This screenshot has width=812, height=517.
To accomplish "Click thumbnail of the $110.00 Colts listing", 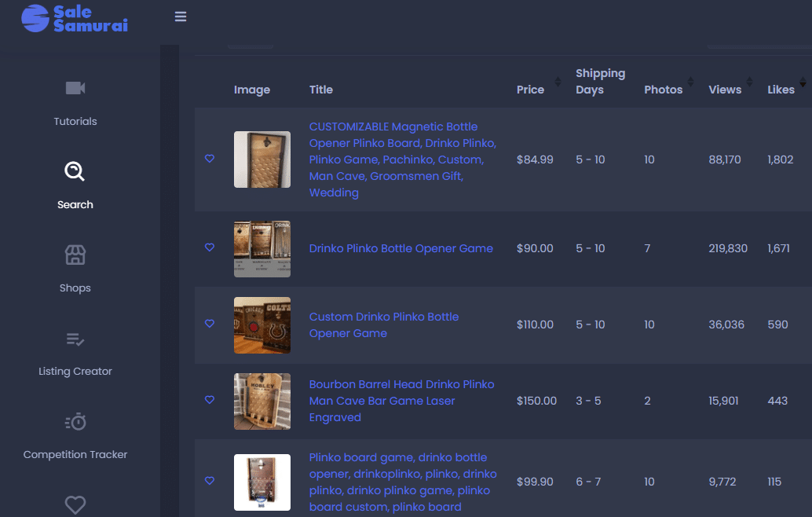I will [x=262, y=325].
